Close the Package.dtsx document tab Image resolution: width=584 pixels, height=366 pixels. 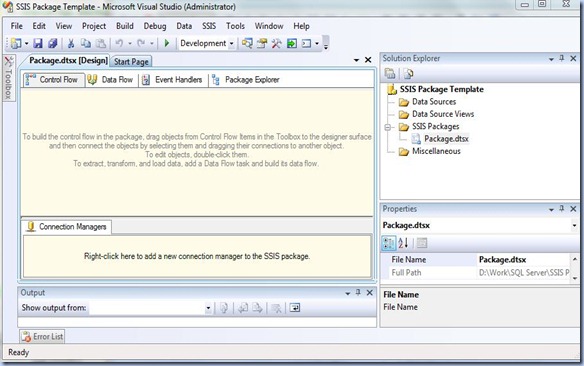tap(368, 60)
